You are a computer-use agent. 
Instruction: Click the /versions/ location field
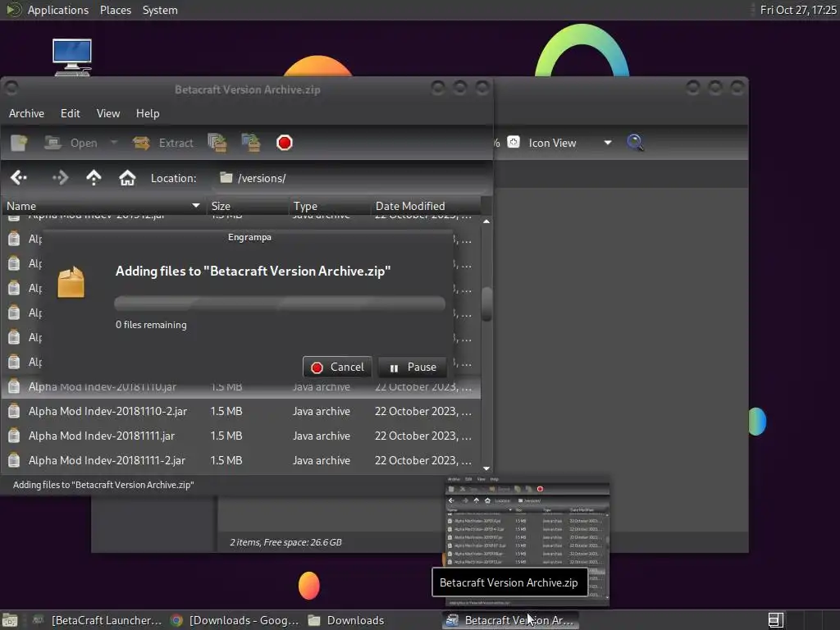(353, 178)
